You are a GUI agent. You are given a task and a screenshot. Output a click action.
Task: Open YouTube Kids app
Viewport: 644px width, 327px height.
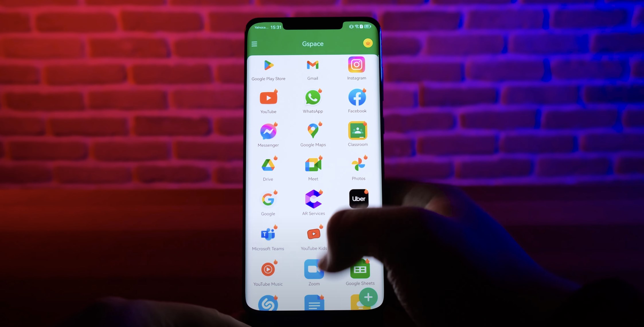click(x=313, y=234)
